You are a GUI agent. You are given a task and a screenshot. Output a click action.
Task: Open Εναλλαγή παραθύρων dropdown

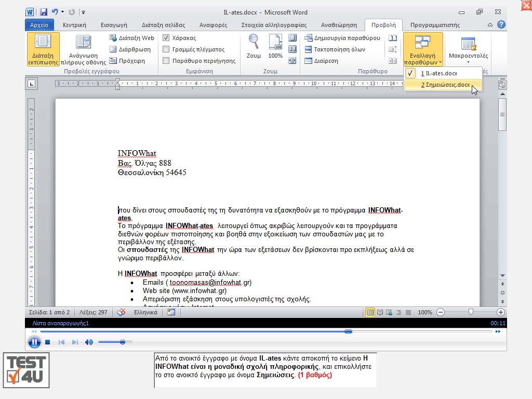[423, 49]
